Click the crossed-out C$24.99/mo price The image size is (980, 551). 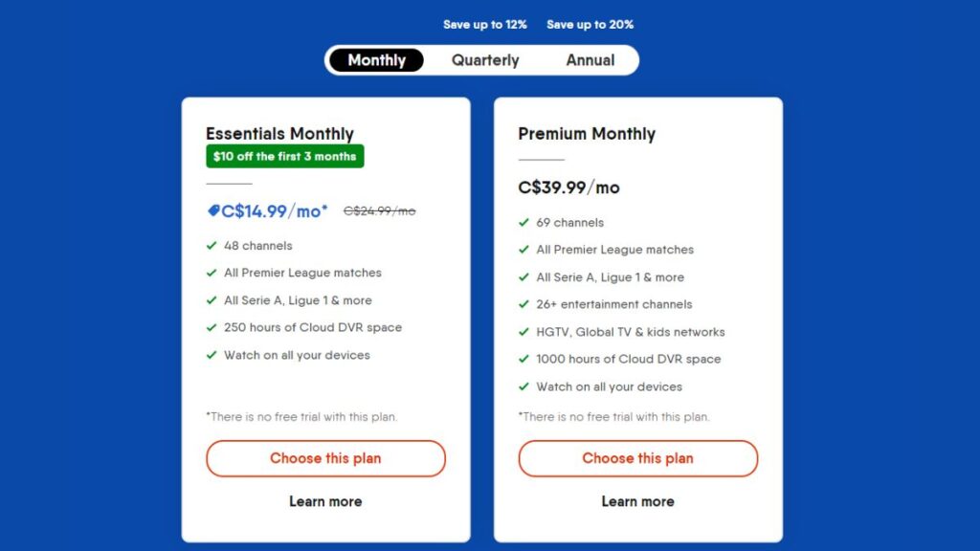[379, 211]
